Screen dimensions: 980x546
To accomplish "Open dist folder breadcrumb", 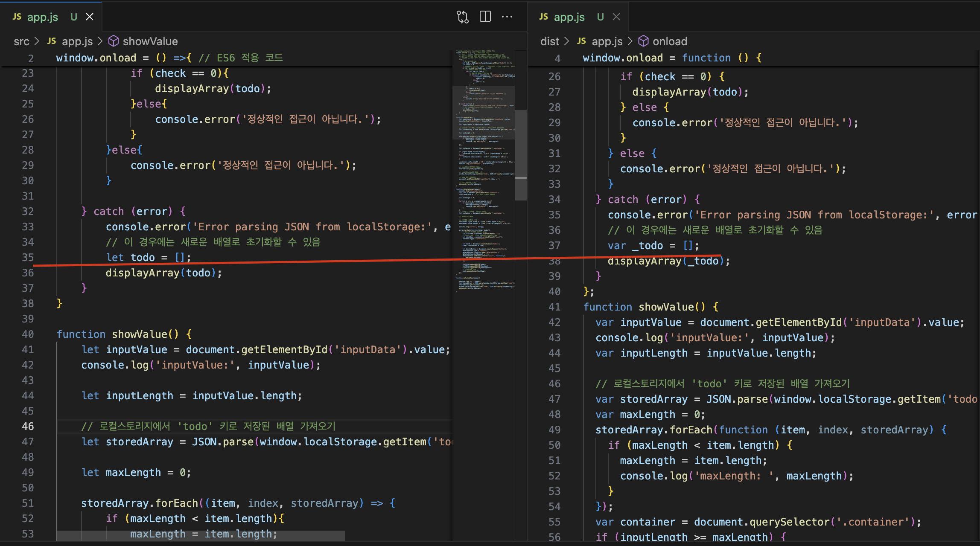I will coord(549,41).
